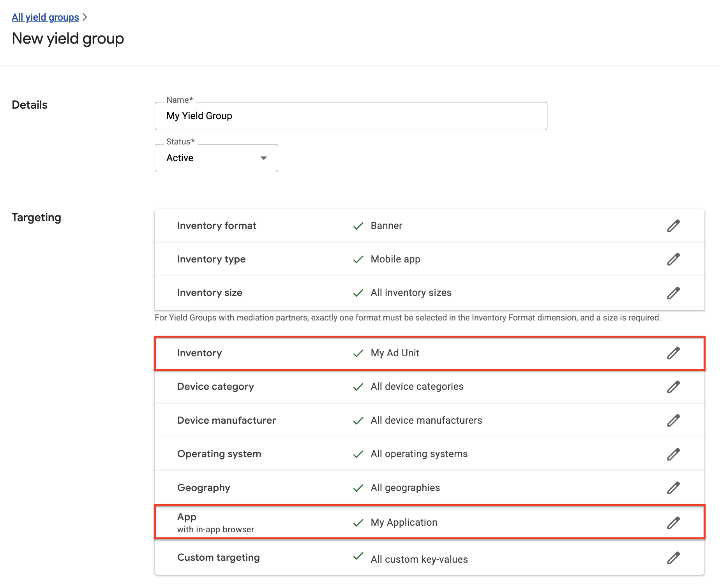Click the pencil icon in the My Application row
This screenshot has width=720, height=588.
[673, 523]
